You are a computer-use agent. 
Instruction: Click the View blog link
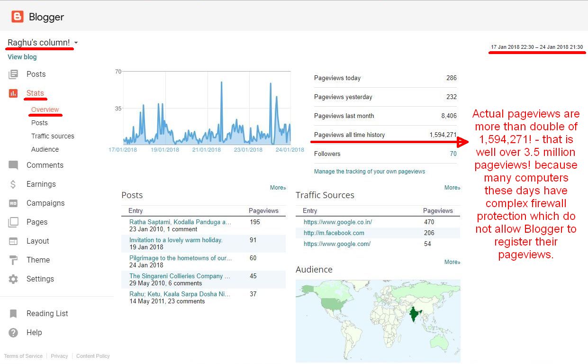coord(22,57)
